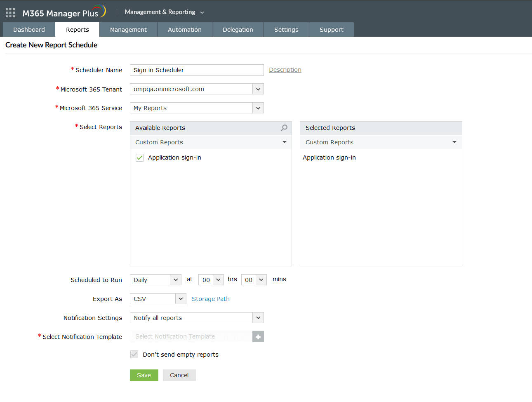
Task: Go to the Dashboard tab
Action: point(29,30)
